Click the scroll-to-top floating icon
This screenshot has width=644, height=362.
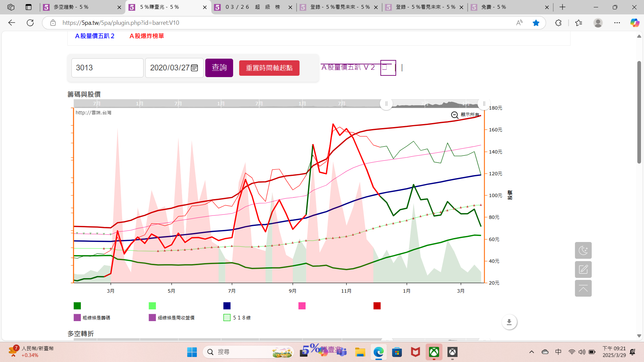pos(583,288)
